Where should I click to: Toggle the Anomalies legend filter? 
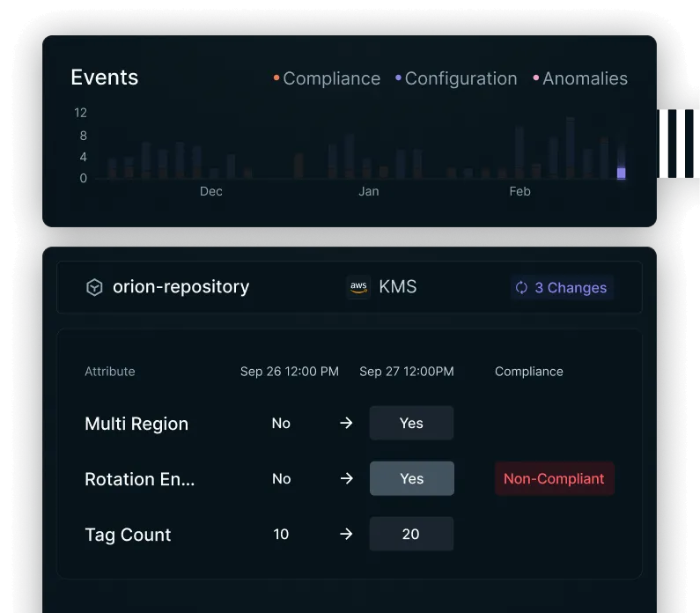580,78
